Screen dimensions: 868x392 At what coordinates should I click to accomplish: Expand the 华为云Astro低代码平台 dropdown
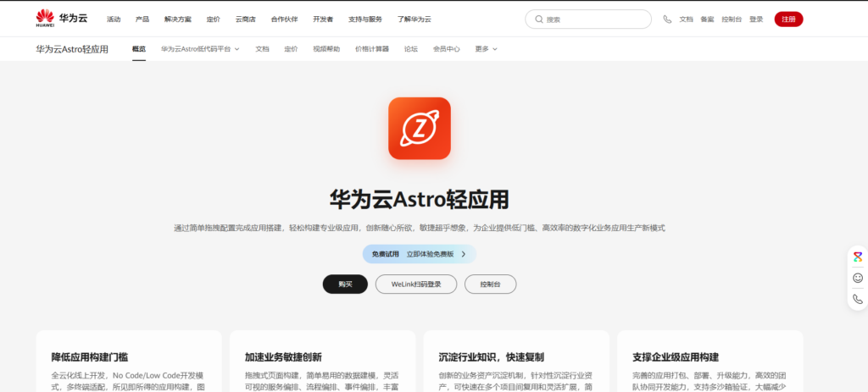200,49
